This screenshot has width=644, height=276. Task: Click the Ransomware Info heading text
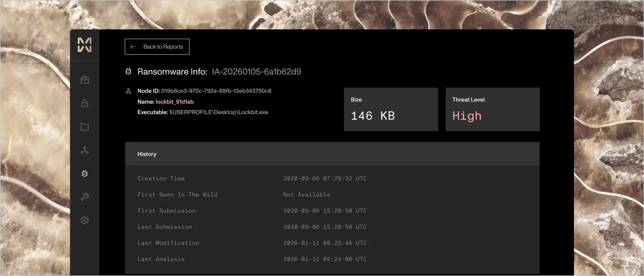172,71
